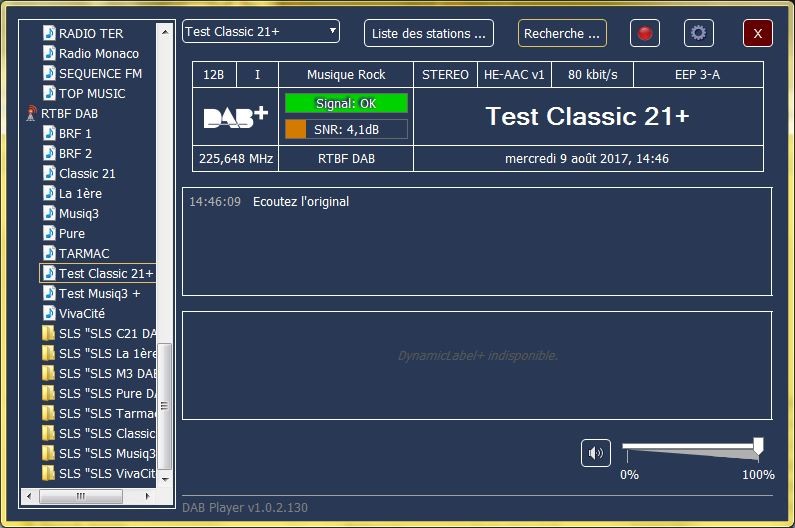Tune to Musiq3
Viewport: 795px width, 528px height.
pyautogui.click(x=71, y=214)
